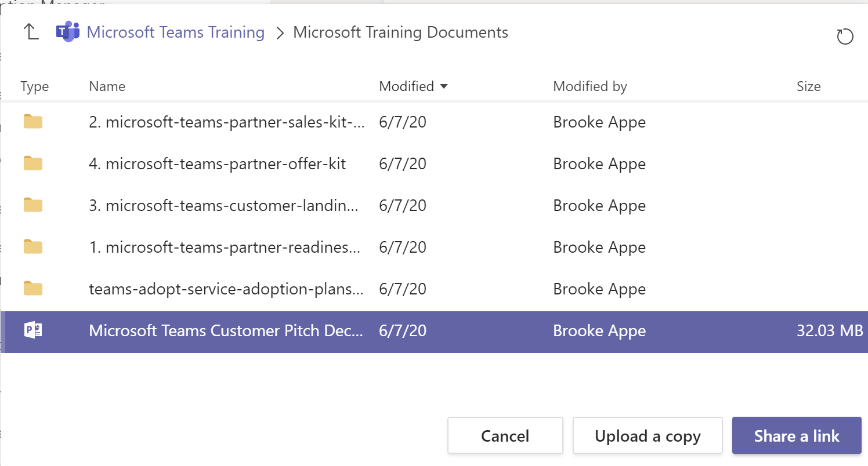Image resolution: width=868 pixels, height=466 pixels.
Task: Sort by Modified column dropdown arrow
Action: tap(444, 87)
